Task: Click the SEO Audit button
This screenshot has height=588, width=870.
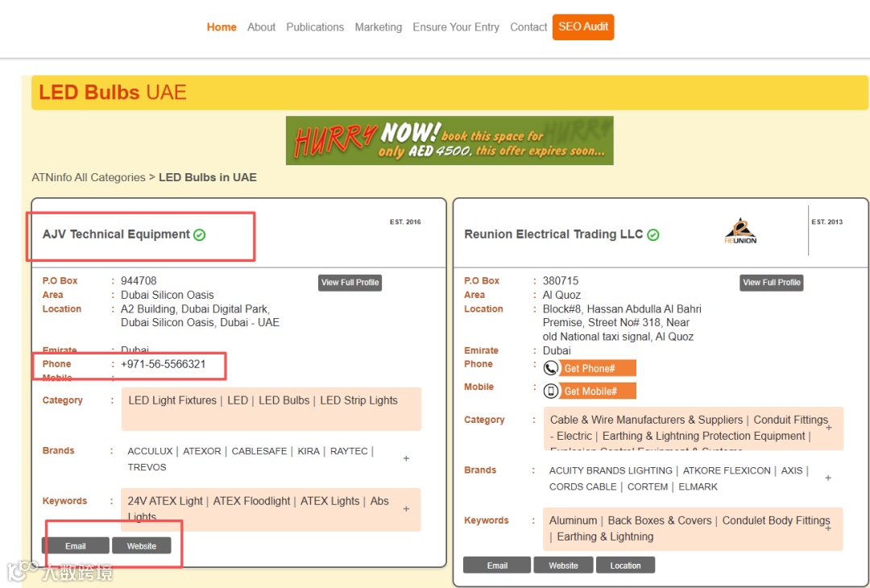Action: click(583, 27)
